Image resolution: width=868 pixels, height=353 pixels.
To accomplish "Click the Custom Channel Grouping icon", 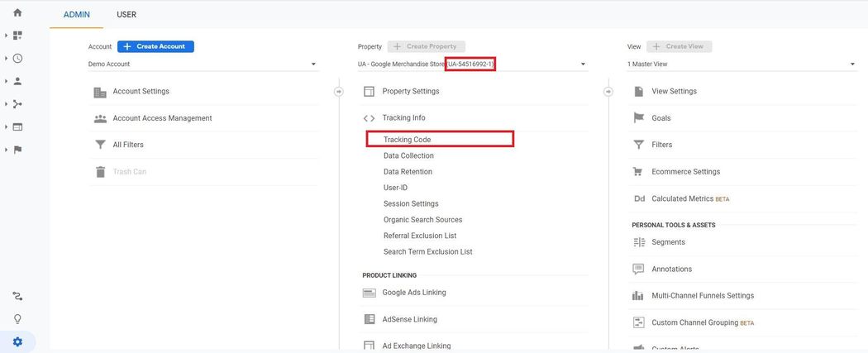I will [x=639, y=322].
